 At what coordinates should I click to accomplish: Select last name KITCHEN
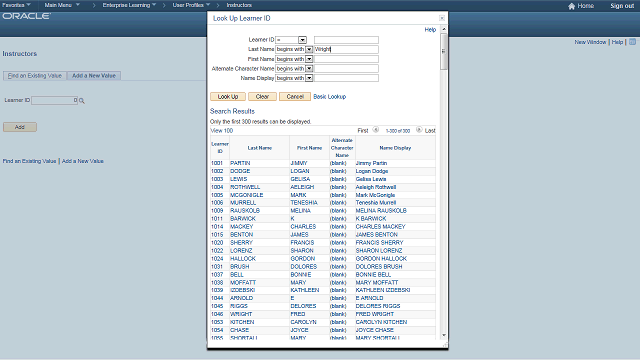coord(242,322)
